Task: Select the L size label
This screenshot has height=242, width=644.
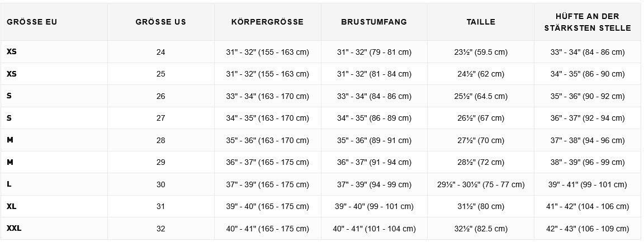Action: (x=9, y=184)
